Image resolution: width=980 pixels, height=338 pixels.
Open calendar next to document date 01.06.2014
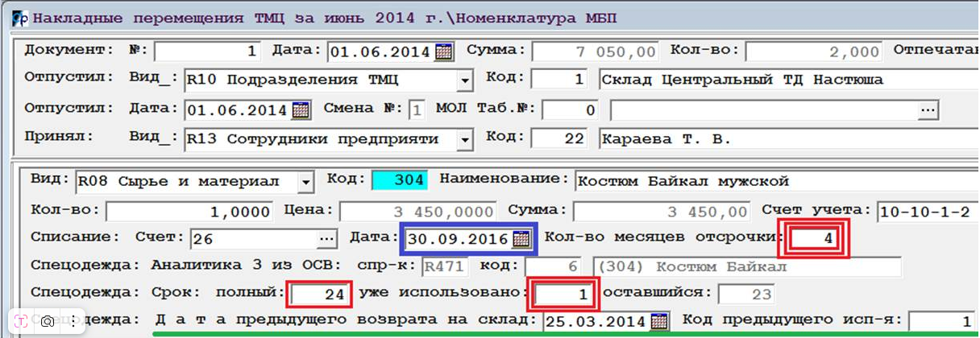(x=442, y=52)
